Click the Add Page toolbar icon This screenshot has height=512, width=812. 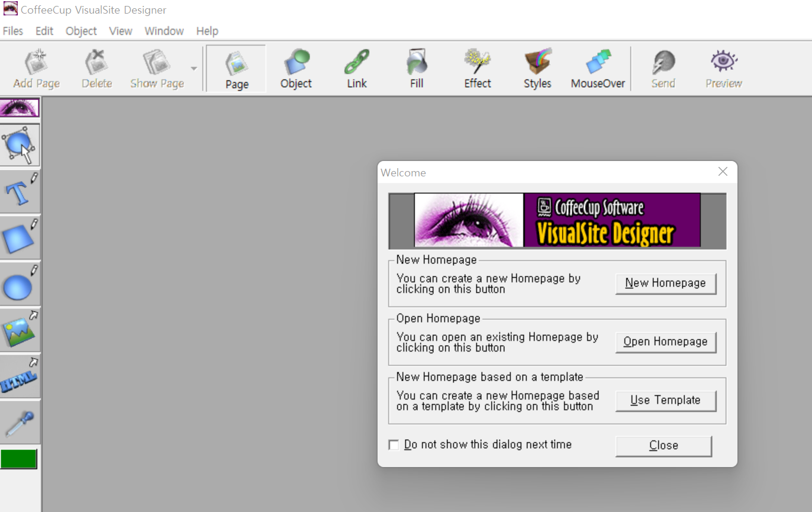[x=37, y=69]
